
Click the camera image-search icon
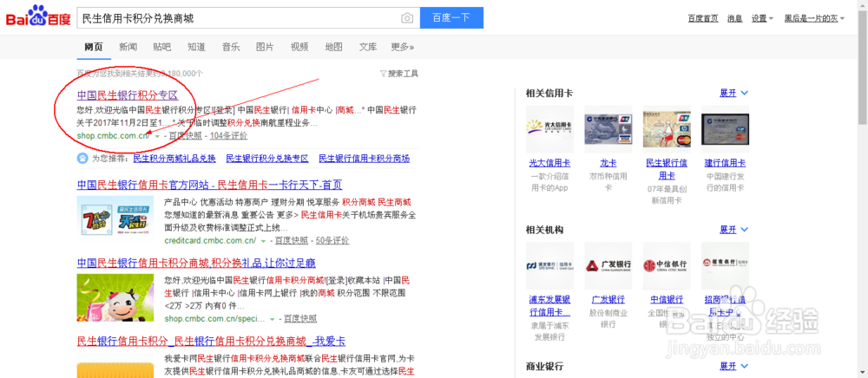[407, 18]
